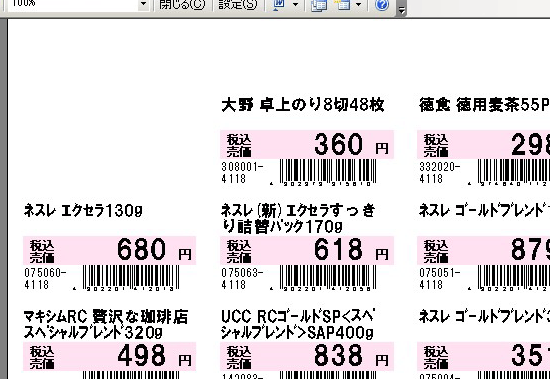The image size is (550, 379).
Task: Click product code 332020-4118
Action: tap(440, 173)
